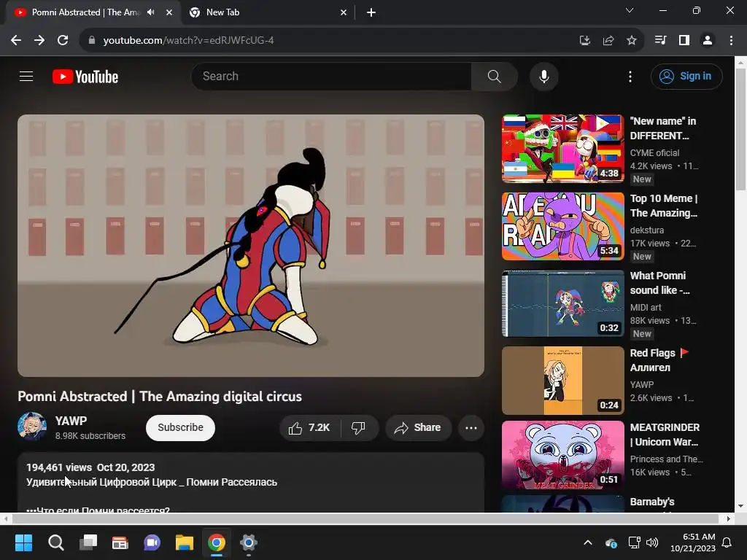Go back in browser history
The height and width of the screenshot is (560, 747).
pyautogui.click(x=16, y=41)
